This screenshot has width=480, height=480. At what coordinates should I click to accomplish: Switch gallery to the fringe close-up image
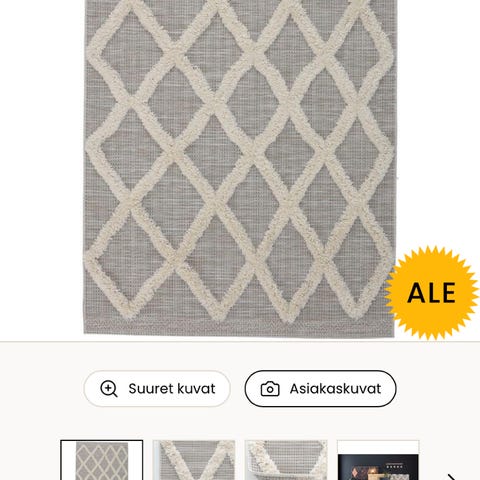tap(286, 460)
